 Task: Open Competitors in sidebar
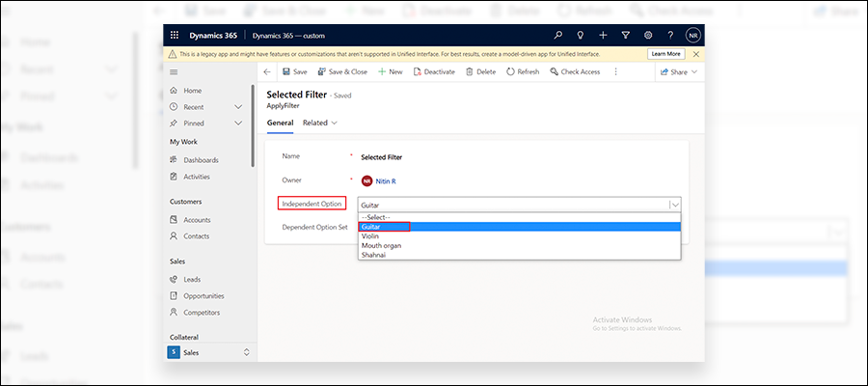202,313
